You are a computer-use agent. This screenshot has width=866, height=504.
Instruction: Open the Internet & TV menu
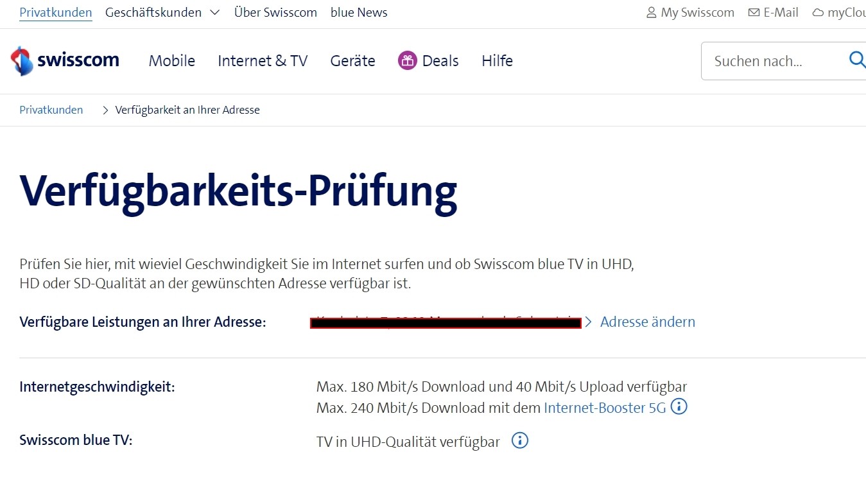[x=263, y=61]
